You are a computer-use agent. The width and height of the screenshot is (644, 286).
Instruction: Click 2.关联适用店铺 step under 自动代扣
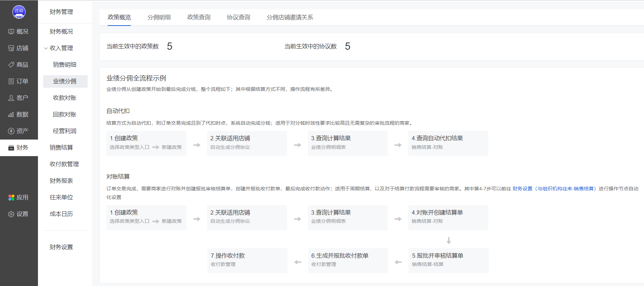[247, 143]
